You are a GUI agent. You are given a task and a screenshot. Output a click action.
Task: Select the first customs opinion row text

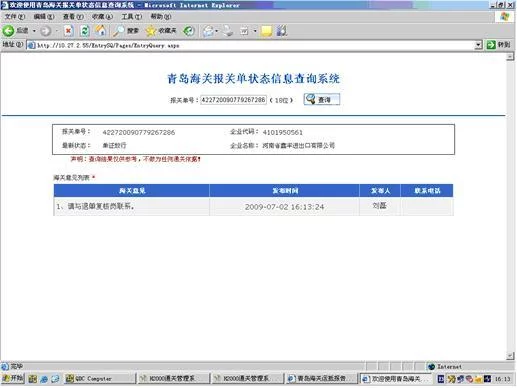[x=95, y=206]
